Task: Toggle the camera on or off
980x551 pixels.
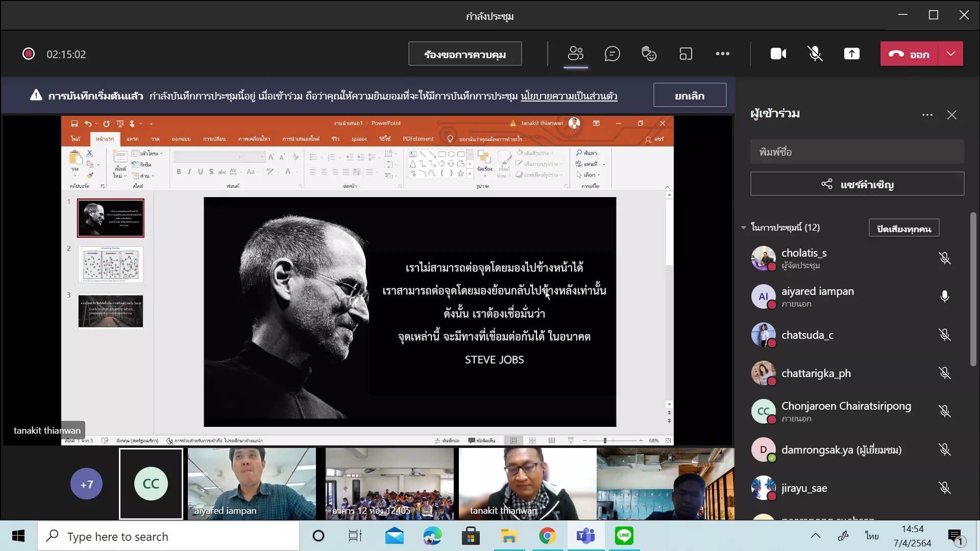Action: click(778, 54)
